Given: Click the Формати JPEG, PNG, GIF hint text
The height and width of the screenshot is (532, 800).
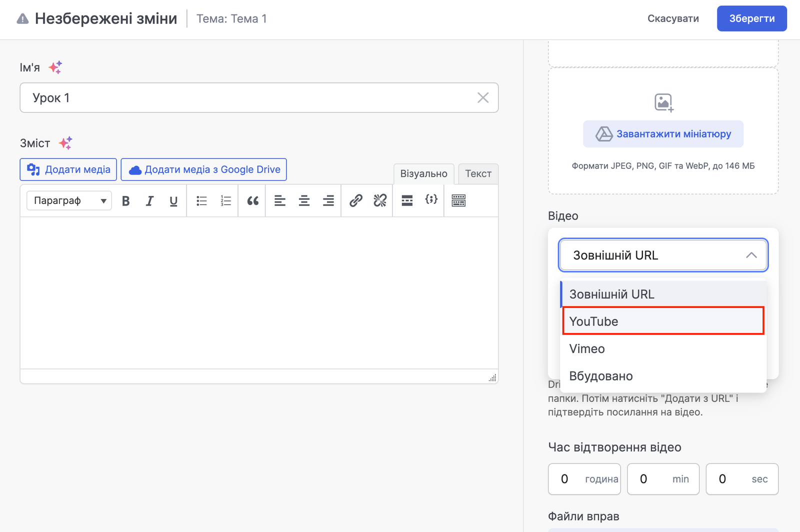Looking at the screenshot, I should 663,166.
